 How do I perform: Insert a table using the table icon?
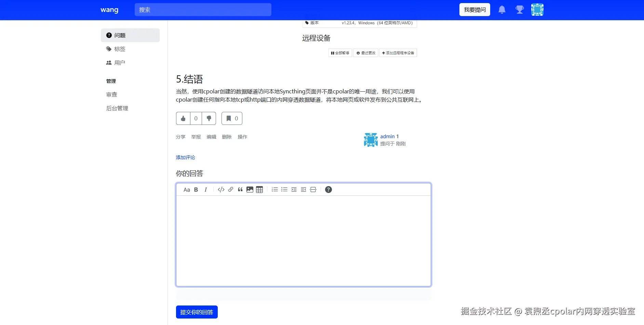(259, 189)
